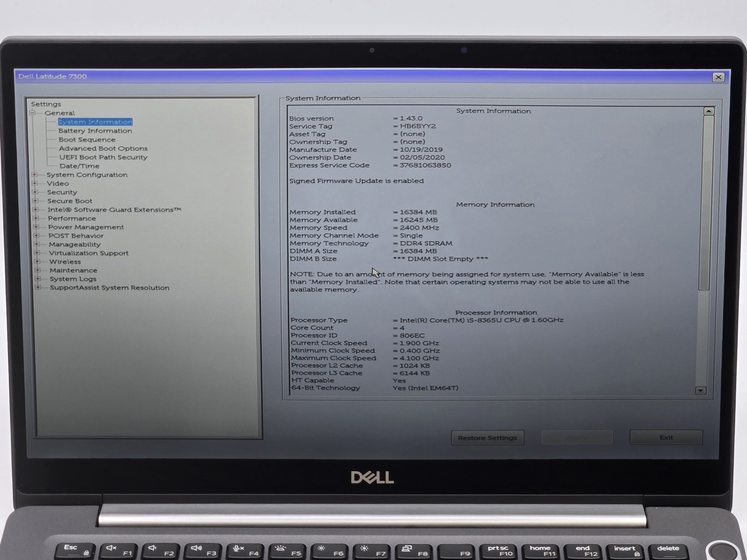
Task: Expand Intel Software Guard Extensions node
Action: [x=35, y=210]
